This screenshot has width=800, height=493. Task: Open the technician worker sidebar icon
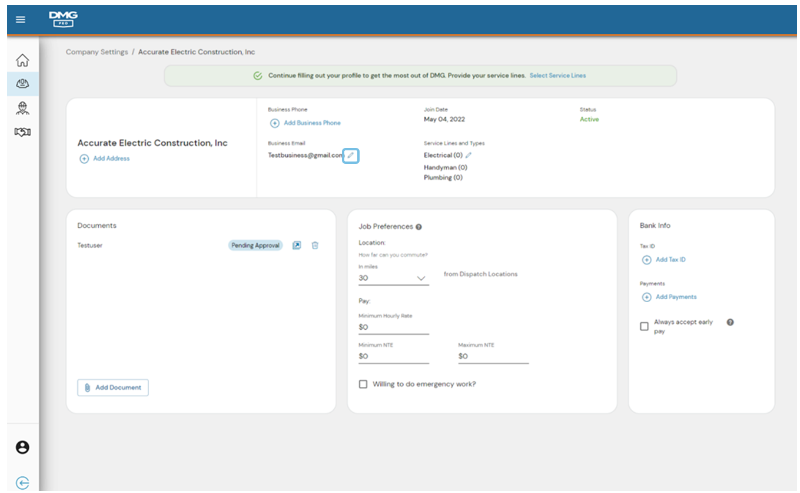coord(22,108)
